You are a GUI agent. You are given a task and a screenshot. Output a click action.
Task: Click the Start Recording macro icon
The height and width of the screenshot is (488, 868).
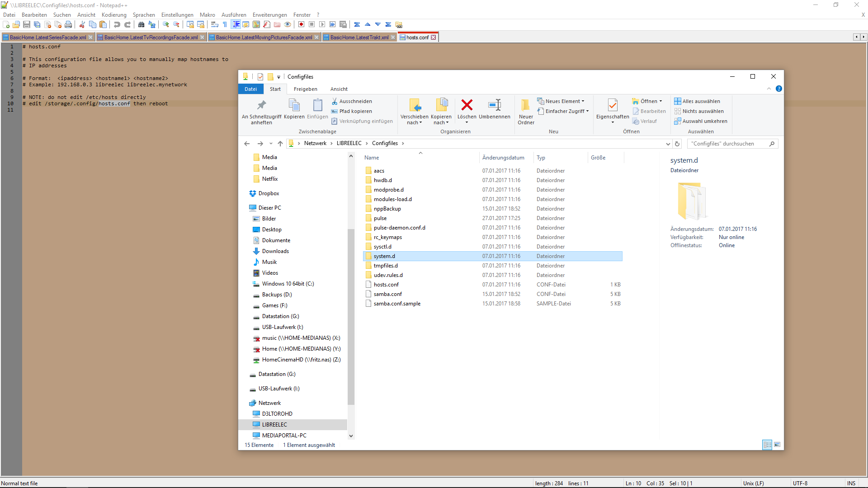[x=301, y=25]
